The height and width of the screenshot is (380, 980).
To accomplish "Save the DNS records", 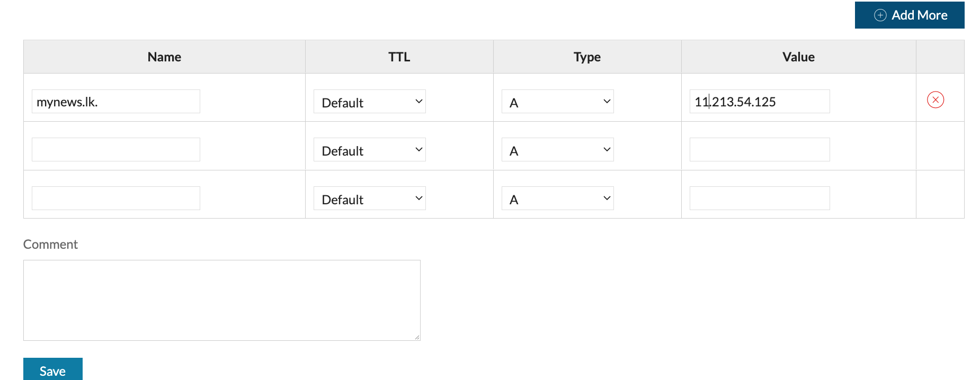I will point(53,370).
